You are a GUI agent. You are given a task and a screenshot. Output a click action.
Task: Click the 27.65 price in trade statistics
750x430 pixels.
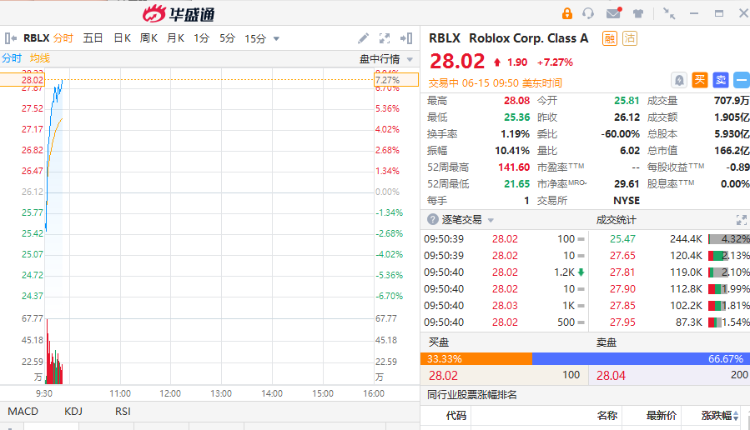pyautogui.click(x=622, y=256)
